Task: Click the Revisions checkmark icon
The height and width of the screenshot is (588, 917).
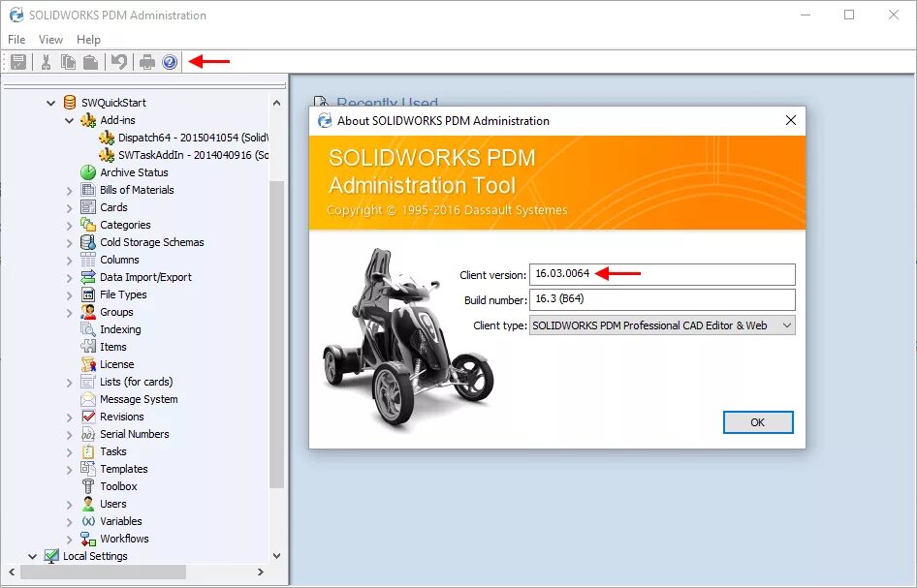Action: point(88,417)
